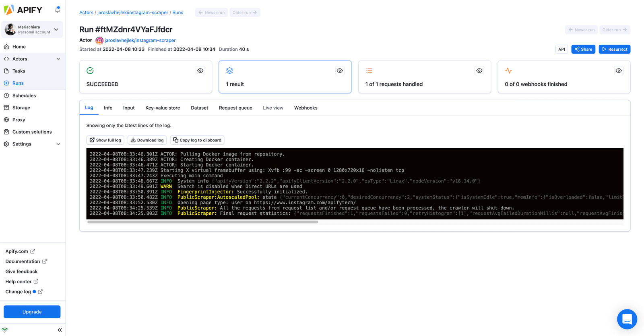Click the Apify logo
This screenshot has height=336, width=644.
(x=23, y=10)
